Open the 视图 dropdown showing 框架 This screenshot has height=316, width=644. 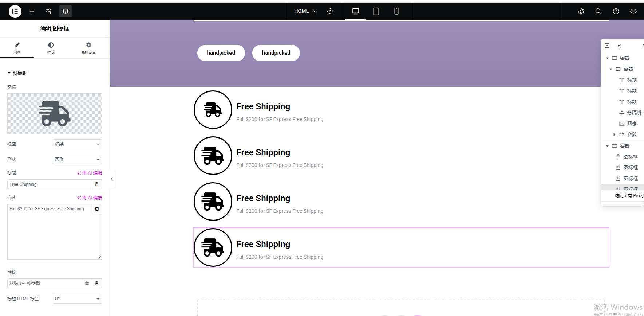pyautogui.click(x=77, y=144)
